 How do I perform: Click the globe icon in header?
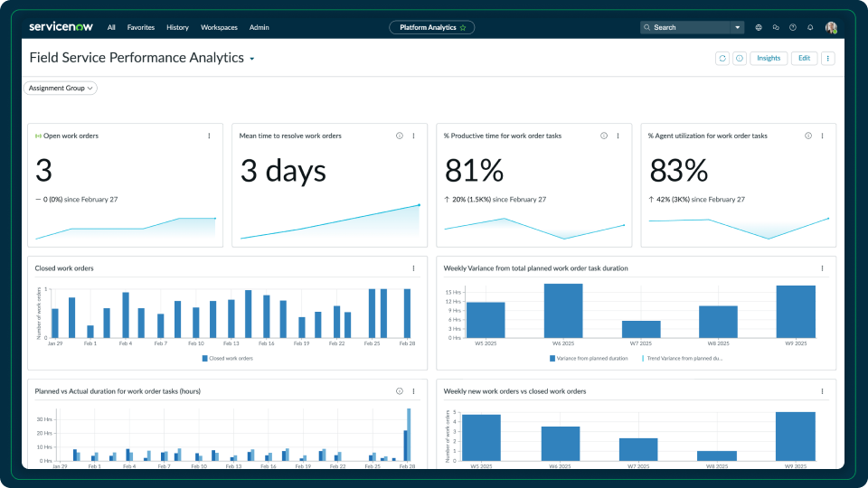[x=759, y=27]
